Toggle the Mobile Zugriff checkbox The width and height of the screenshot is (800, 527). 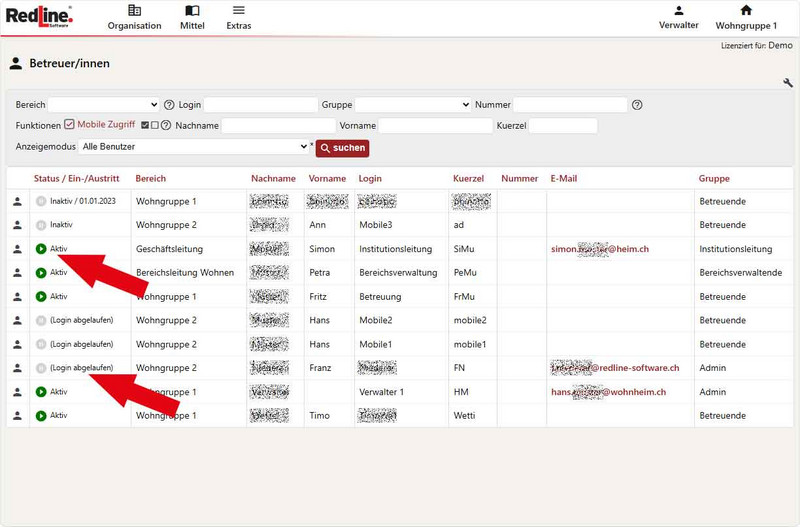69,125
